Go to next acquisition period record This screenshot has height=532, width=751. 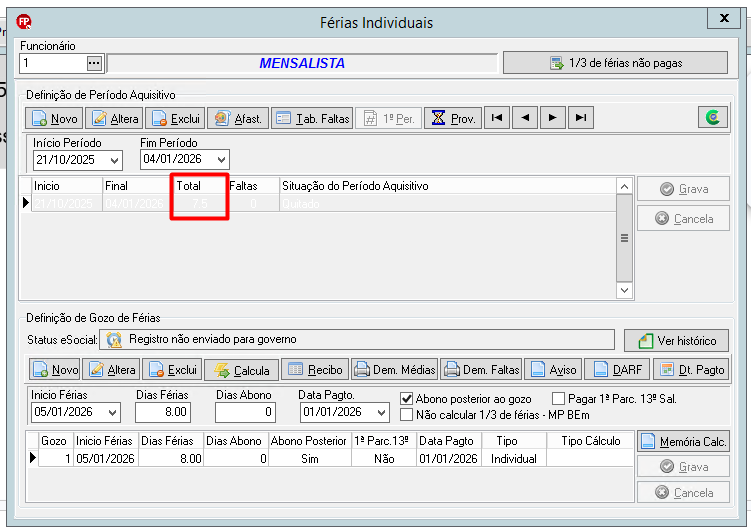coord(553,118)
